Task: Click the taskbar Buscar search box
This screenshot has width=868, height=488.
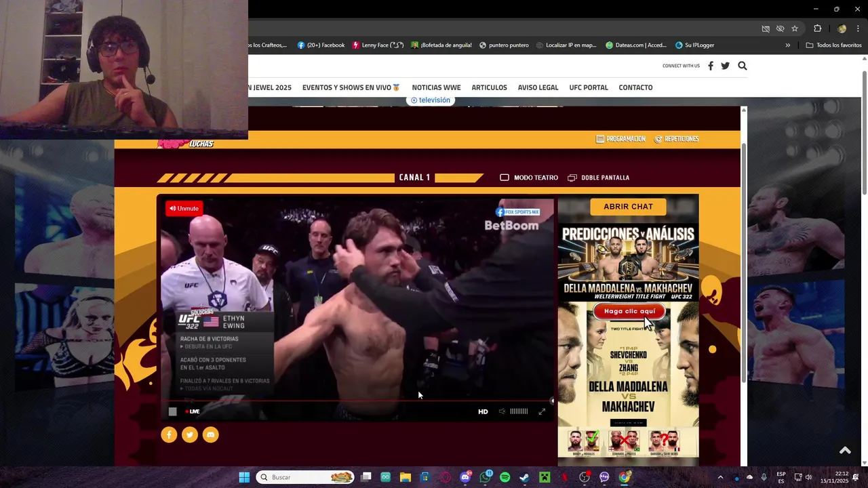Action: pos(305,477)
